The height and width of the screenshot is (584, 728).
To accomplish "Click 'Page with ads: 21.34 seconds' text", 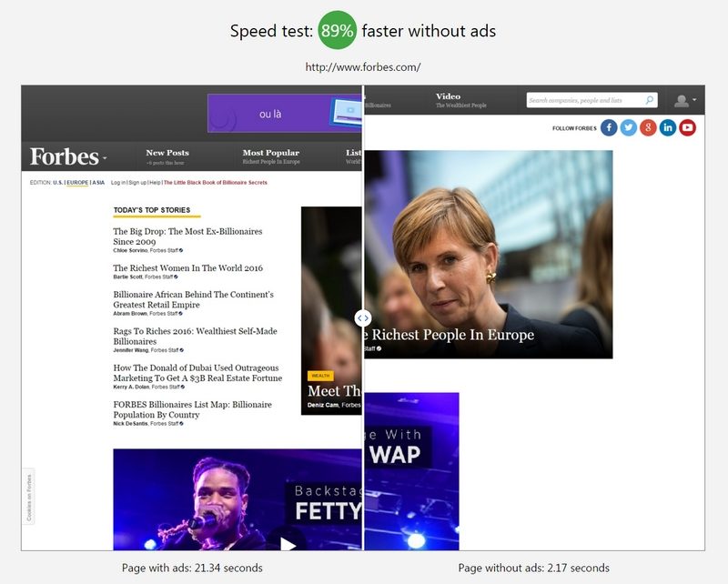I will (x=192, y=568).
